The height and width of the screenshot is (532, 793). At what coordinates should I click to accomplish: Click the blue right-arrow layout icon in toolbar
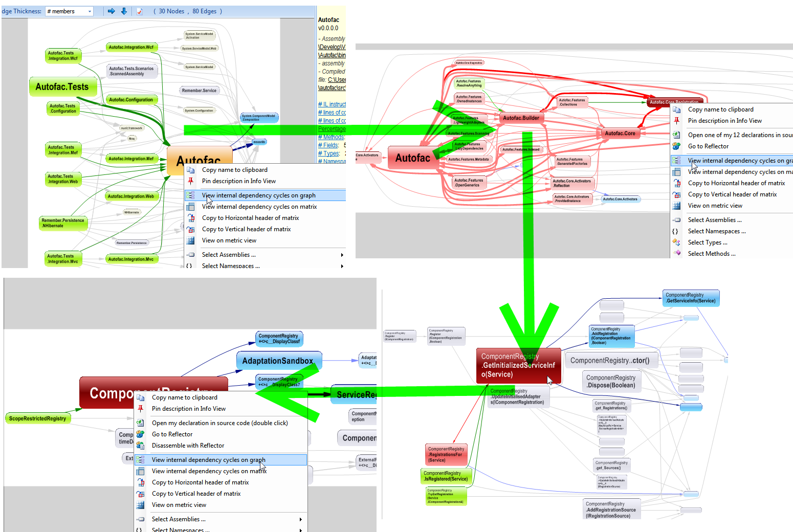[x=111, y=11]
